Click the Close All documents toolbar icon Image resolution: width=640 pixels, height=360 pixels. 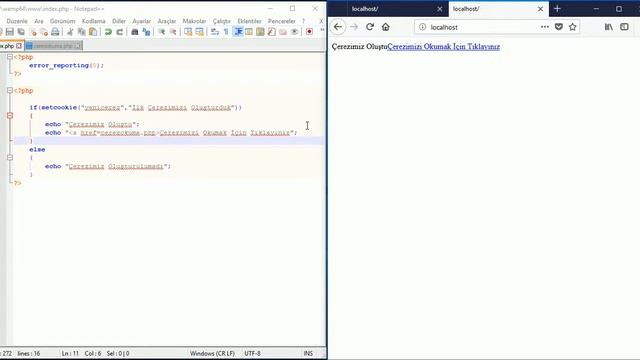pos(44,32)
